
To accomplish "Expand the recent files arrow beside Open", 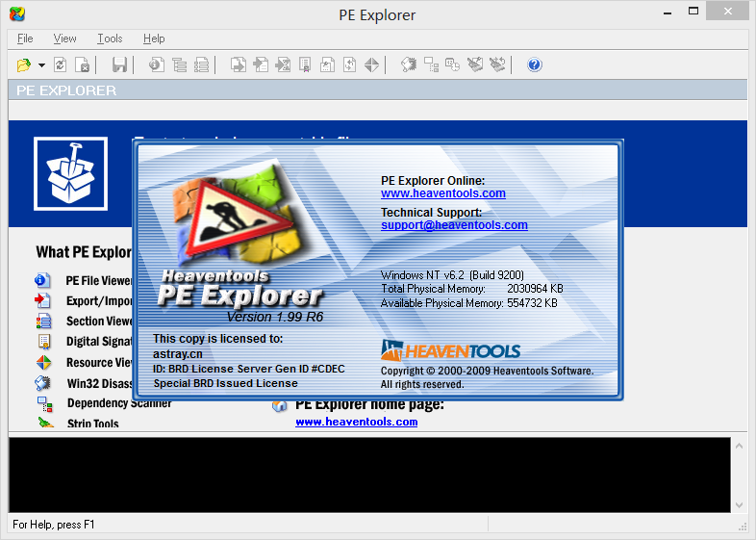I will point(42,65).
